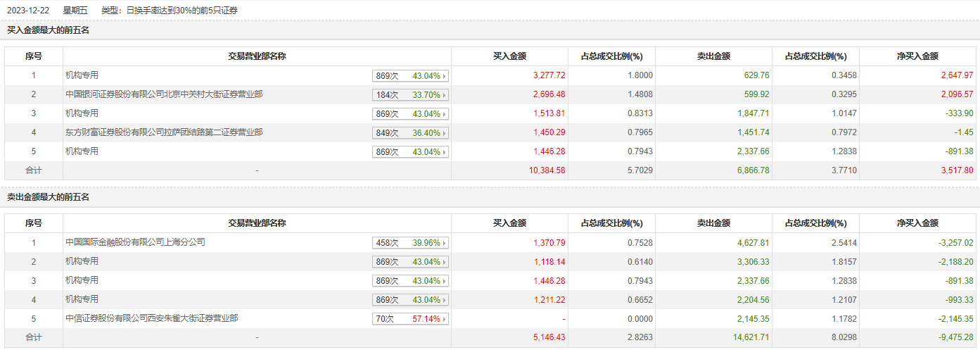
Task: Open the 869次 43.04% badge in buyers row 5
Action: [410, 152]
